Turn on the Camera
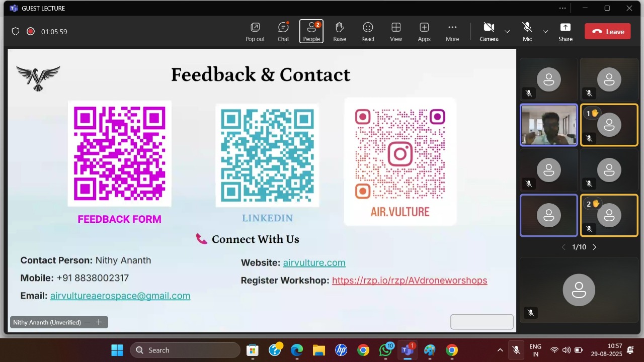The image size is (644, 362). coord(489,31)
